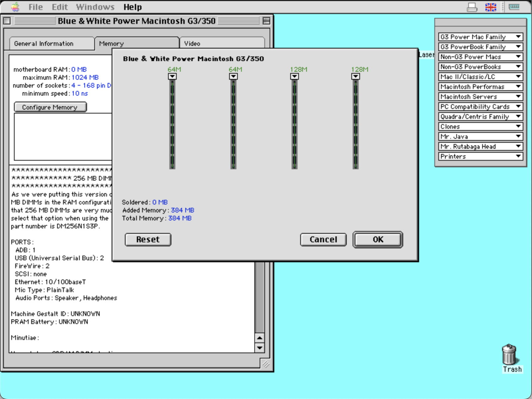Click the scroll down arrow in info pane
The image size is (532, 399).
(259, 348)
